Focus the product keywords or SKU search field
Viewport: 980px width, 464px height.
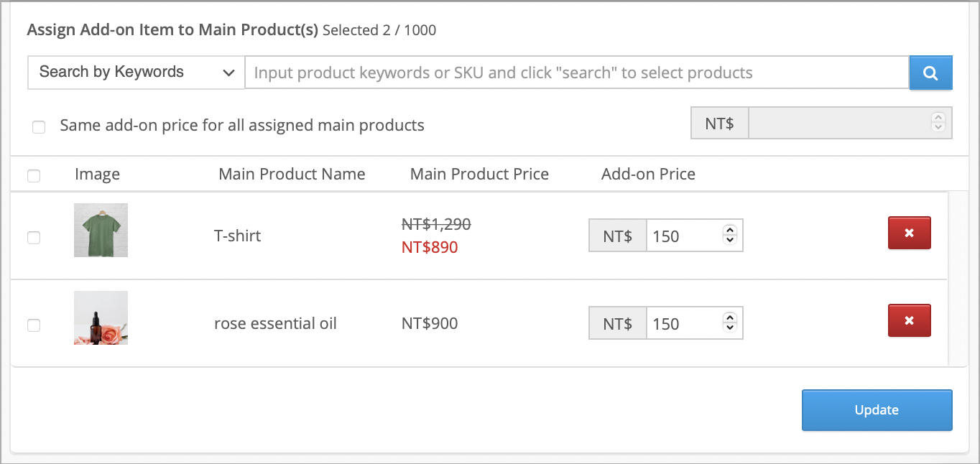pyautogui.click(x=577, y=73)
